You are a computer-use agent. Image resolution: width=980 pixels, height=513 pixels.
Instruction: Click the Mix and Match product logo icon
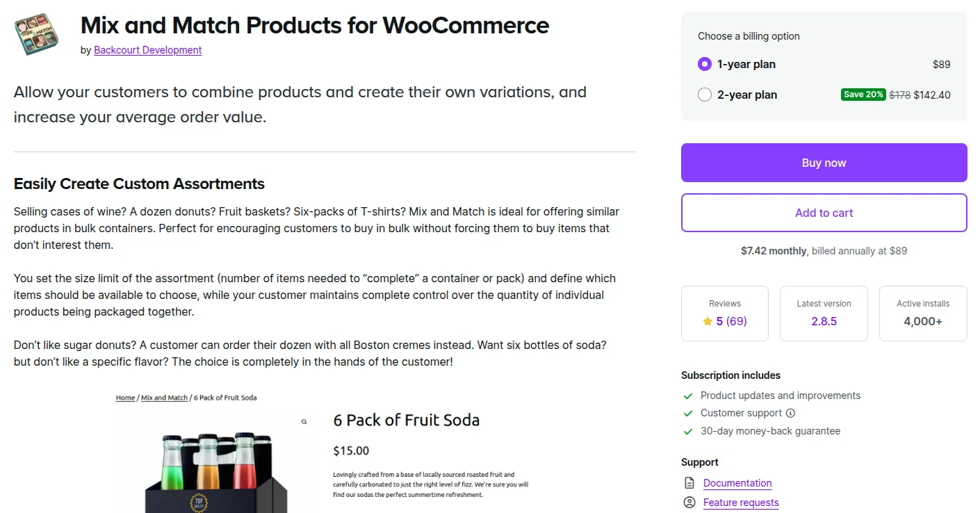point(37,34)
